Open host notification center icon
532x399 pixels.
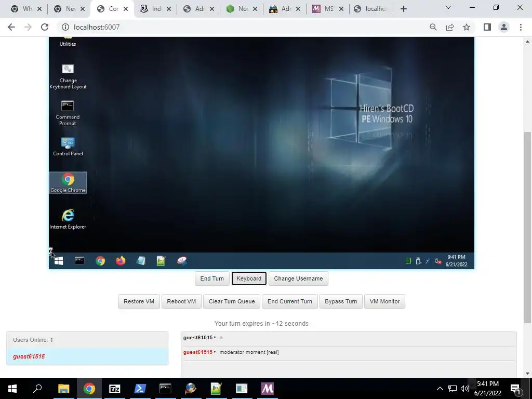click(516, 389)
